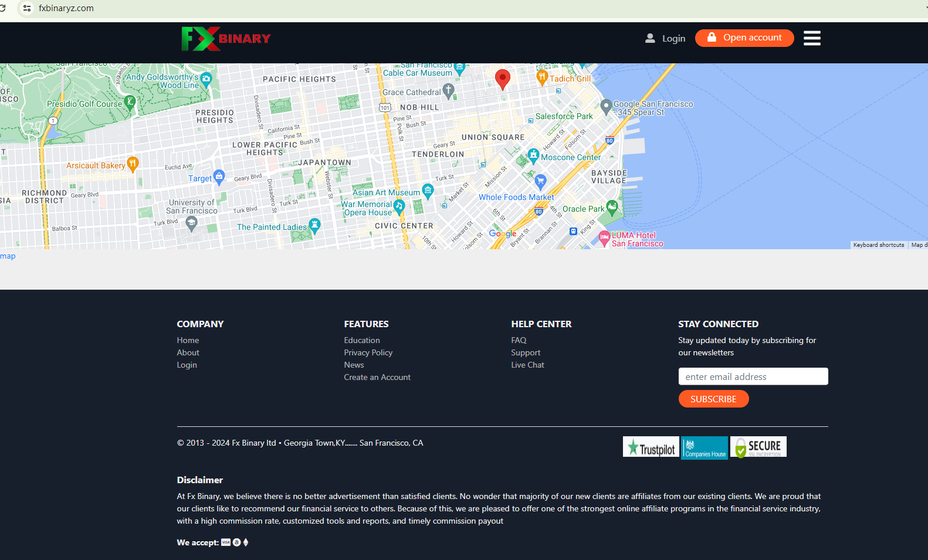
Task: Click the Login link in header
Action: (673, 39)
